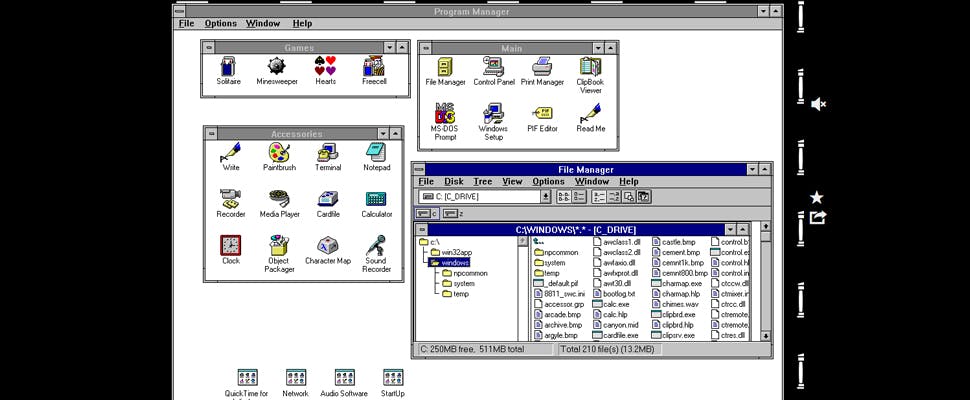Select bootlog.txt in the file list
This screenshot has width=970, height=400.
point(614,294)
